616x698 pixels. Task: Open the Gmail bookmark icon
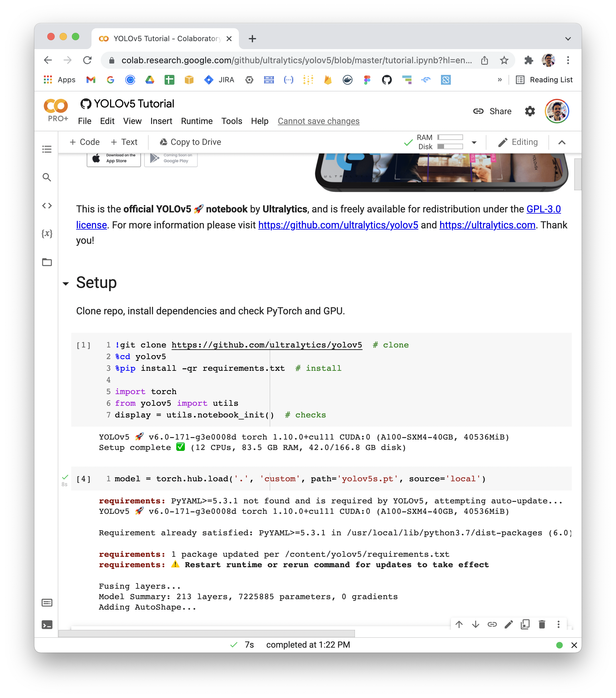tap(91, 79)
